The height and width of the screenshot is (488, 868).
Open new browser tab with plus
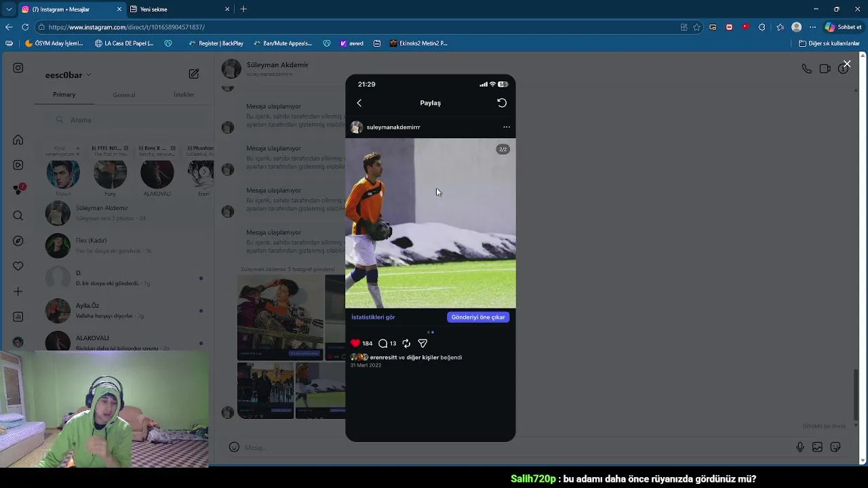coord(243,9)
